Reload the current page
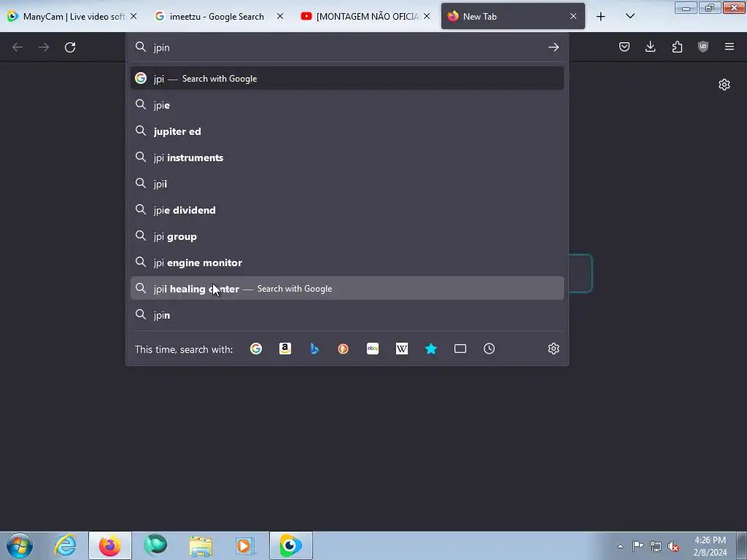The image size is (747, 560). [x=70, y=47]
